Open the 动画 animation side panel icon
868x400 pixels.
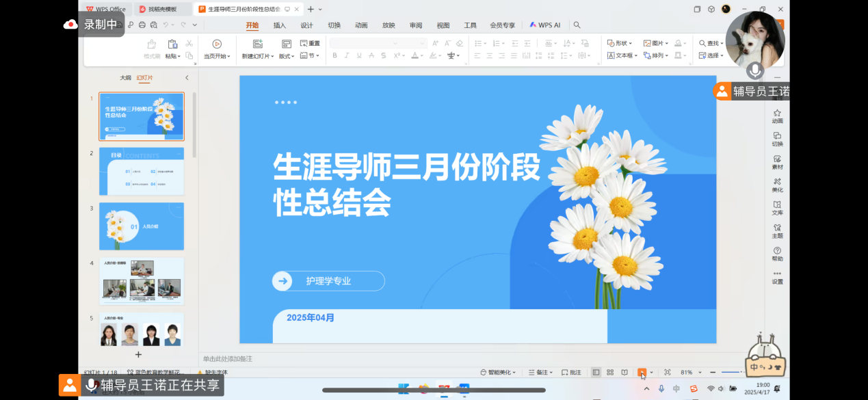pos(777,116)
